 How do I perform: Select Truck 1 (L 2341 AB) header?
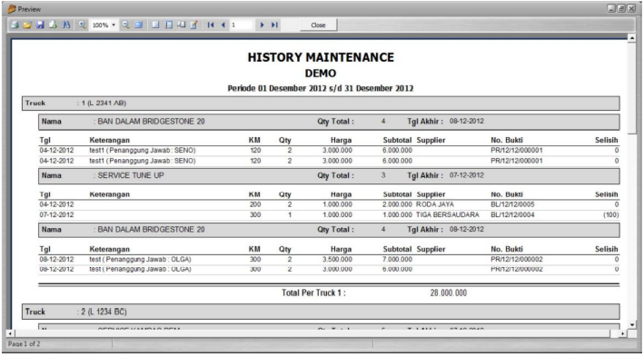click(321, 104)
